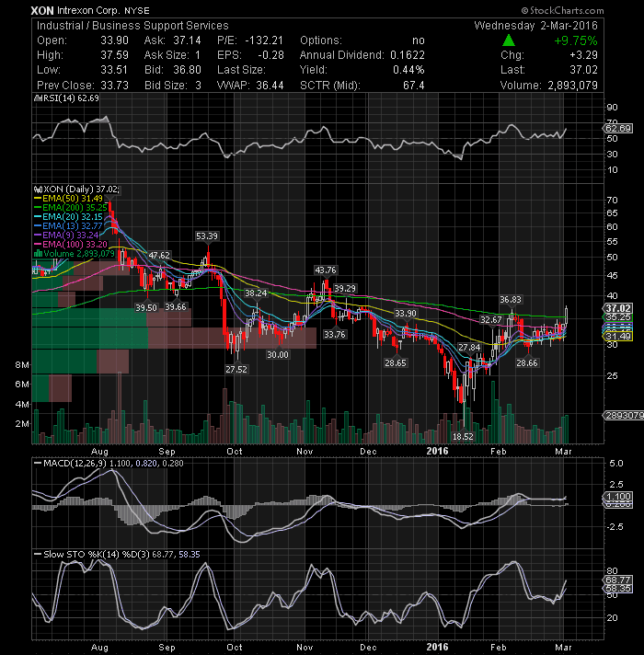The width and height of the screenshot is (644, 655).
Task: Select the High value 37.59
Action: coord(114,55)
